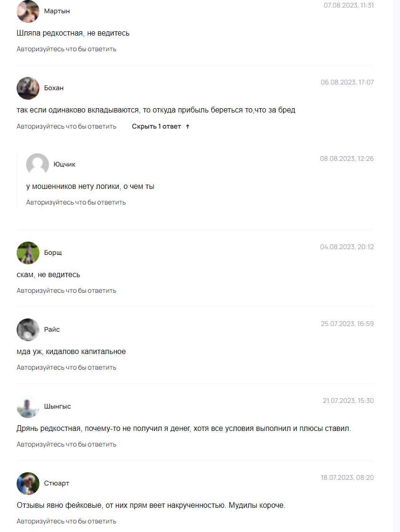Viewport: 400px width, 532px height.
Task: Click the username Стюарт
Action: point(57,484)
